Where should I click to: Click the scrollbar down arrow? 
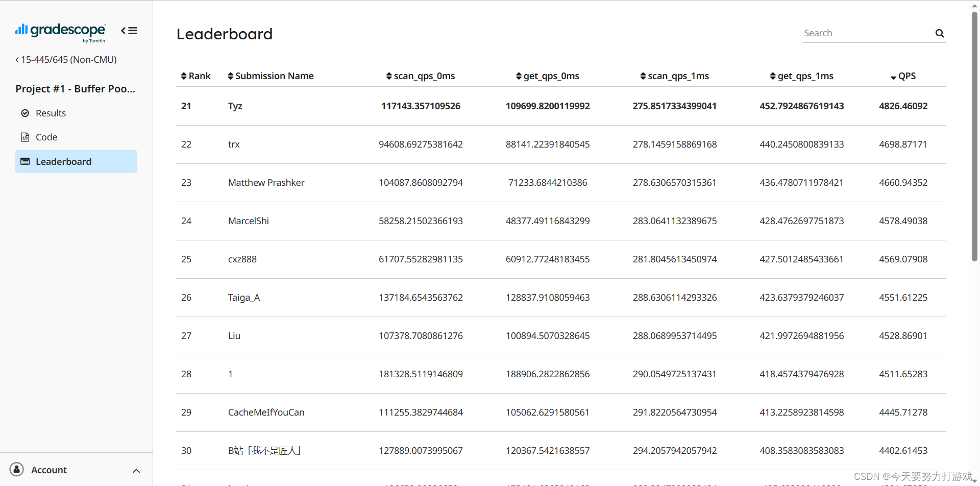974,481
